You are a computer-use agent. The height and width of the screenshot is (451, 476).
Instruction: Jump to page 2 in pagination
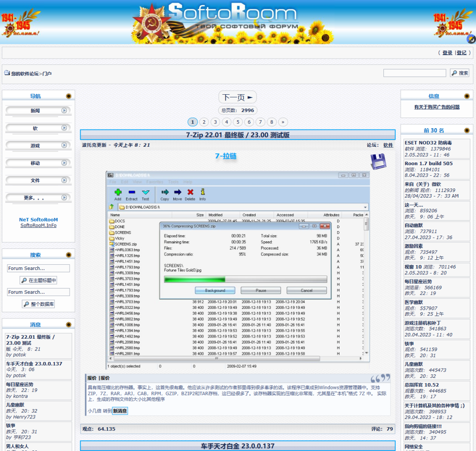[204, 122]
